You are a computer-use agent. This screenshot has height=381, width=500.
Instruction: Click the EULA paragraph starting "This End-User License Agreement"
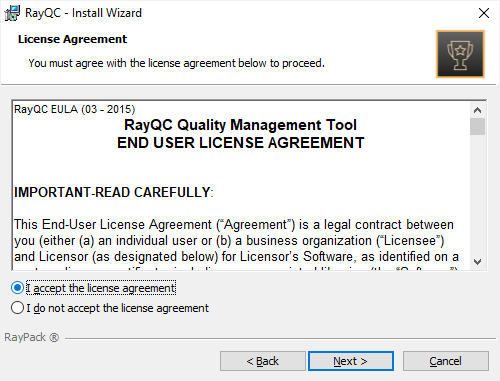click(236, 241)
